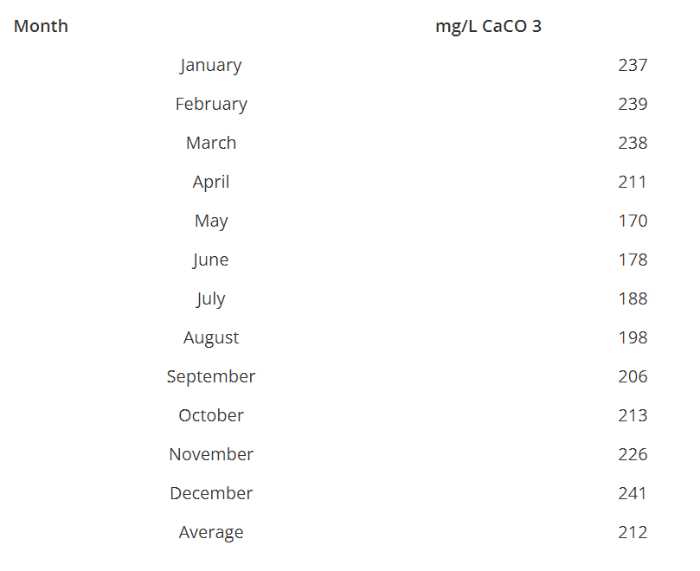Select the June month cell
This screenshot has width=700, height=571.
[x=211, y=260]
